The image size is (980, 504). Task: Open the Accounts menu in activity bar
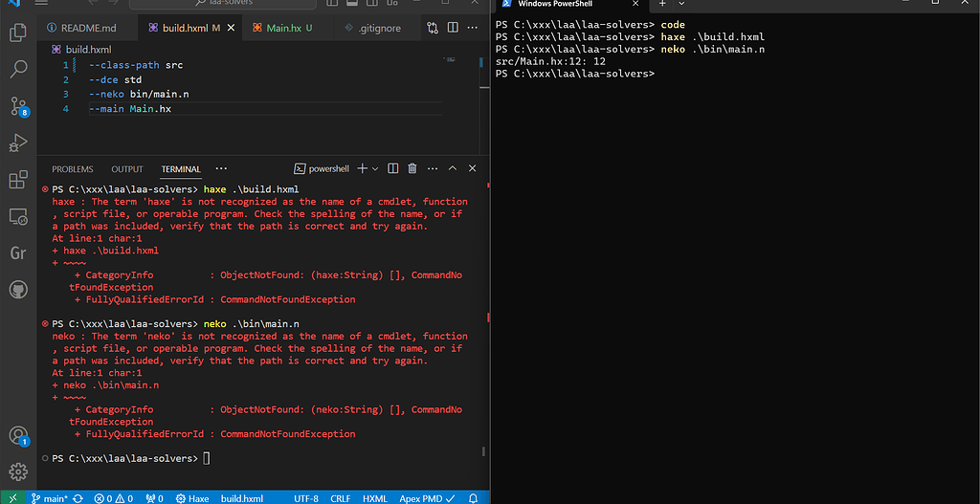pyautogui.click(x=18, y=435)
